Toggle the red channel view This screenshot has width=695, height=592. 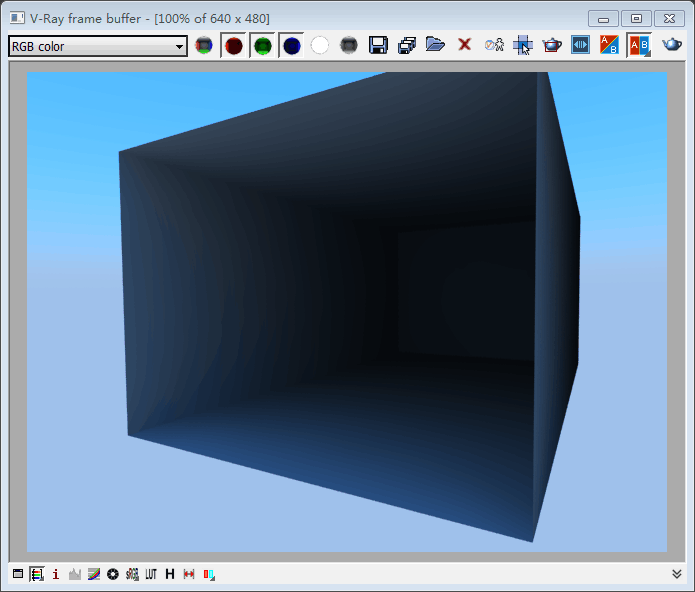pyautogui.click(x=234, y=45)
